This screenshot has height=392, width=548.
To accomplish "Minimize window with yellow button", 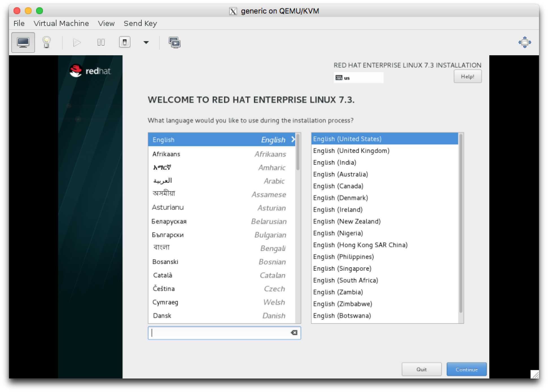I will pos(28,11).
